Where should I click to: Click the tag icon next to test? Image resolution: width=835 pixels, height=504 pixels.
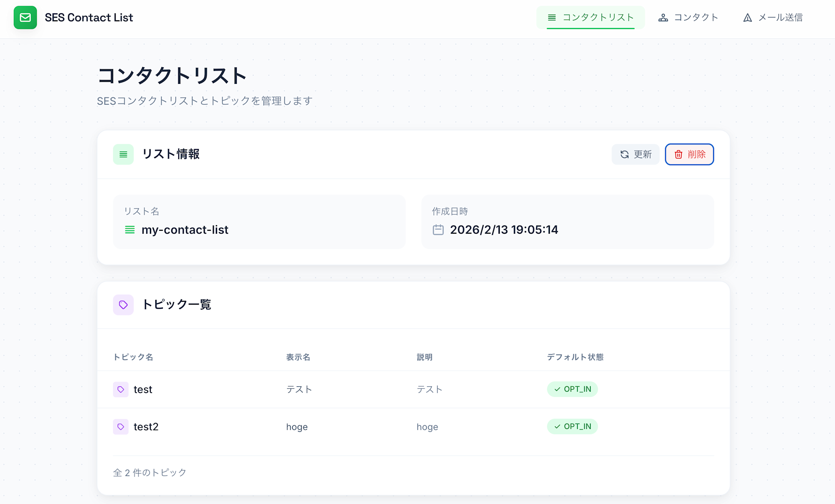click(x=121, y=389)
